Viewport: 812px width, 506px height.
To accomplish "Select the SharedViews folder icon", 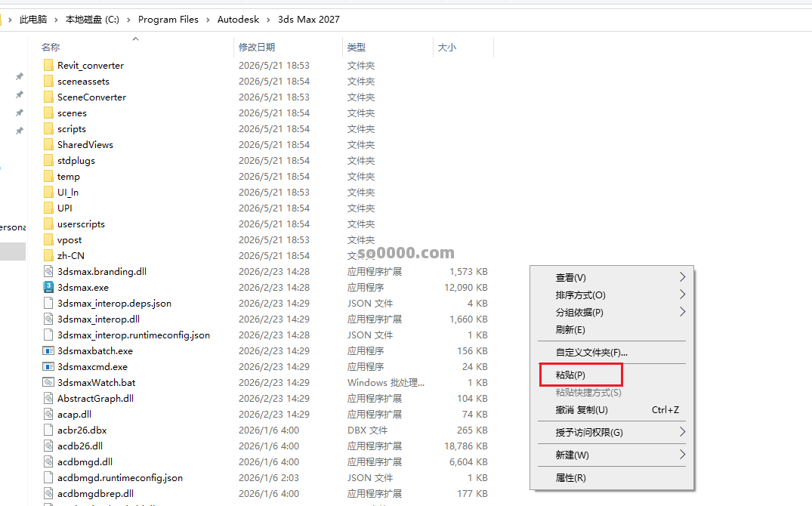I will tap(48, 144).
